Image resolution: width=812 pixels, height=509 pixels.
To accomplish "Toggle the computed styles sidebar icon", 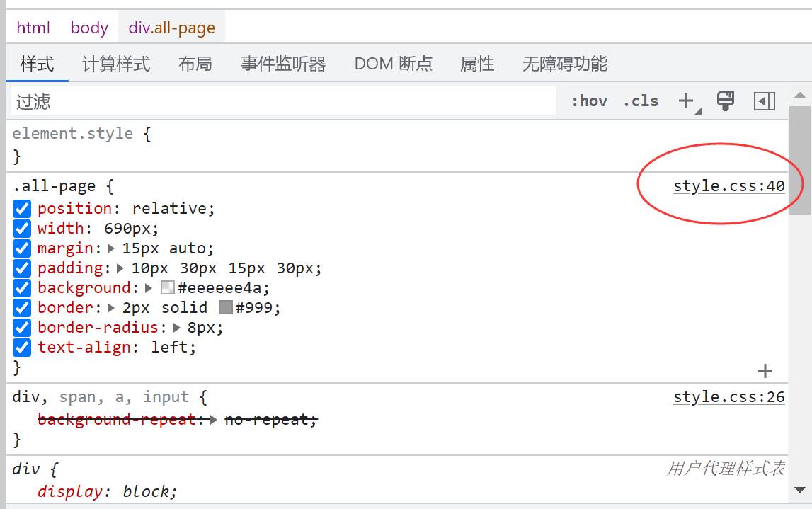I will coord(765,101).
